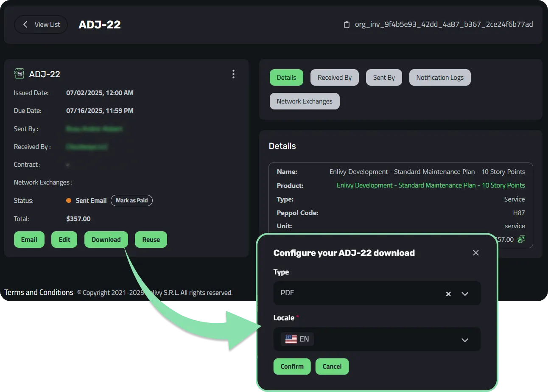Click the invoice icon beside ADJ-22
The image size is (548, 392).
coord(19,74)
